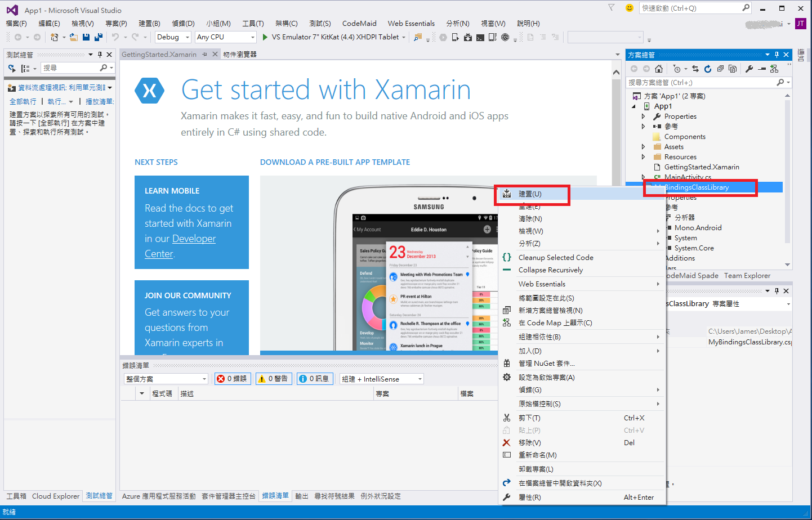Viewport: 812px width, 520px height.
Task: Expand the Assets folder node
Action: (644, 147)
